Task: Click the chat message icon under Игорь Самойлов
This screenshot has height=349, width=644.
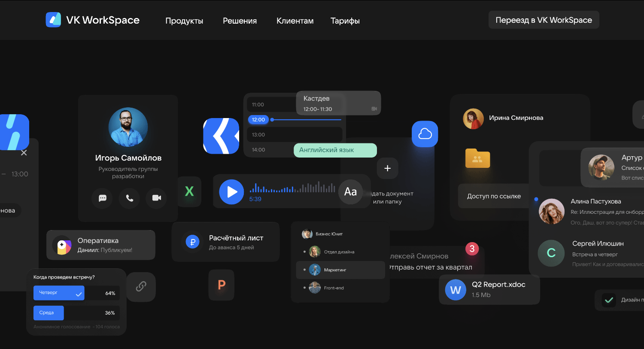Action: [103, 198]
